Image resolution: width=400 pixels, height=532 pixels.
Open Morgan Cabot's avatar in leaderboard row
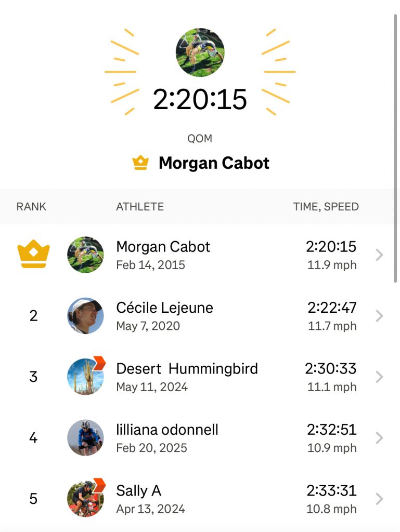point(85,255)
